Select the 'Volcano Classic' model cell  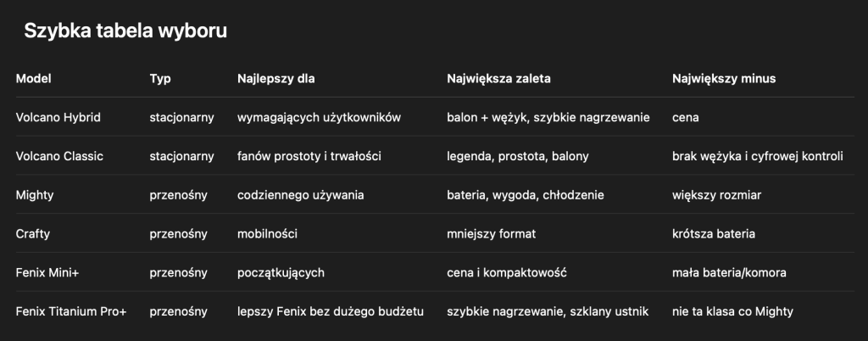59,156
